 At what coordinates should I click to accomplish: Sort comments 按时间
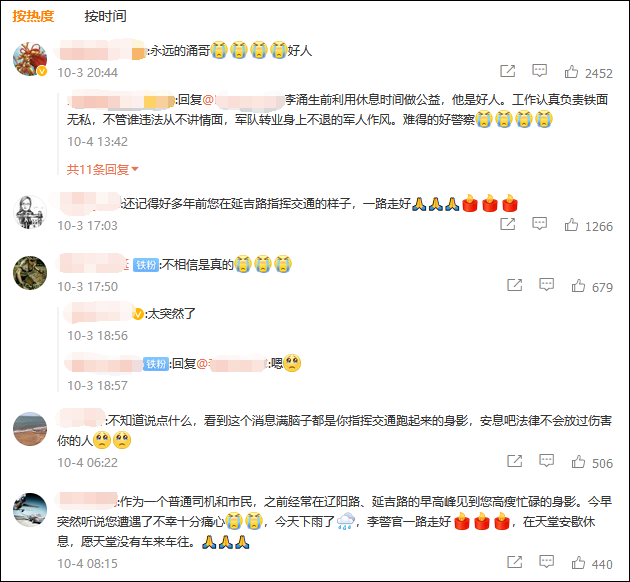[105, 16]
